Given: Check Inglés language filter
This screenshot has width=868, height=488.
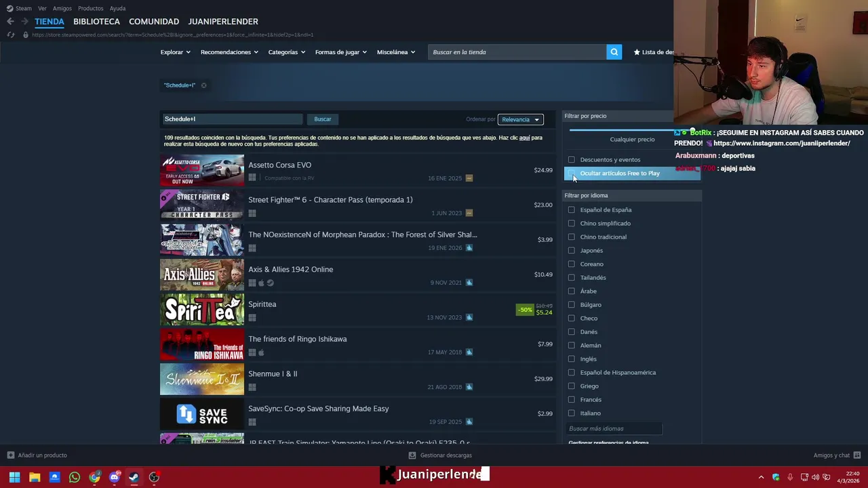Looking at the screenshot, I should pyautogui.click(x=572, y=359).
